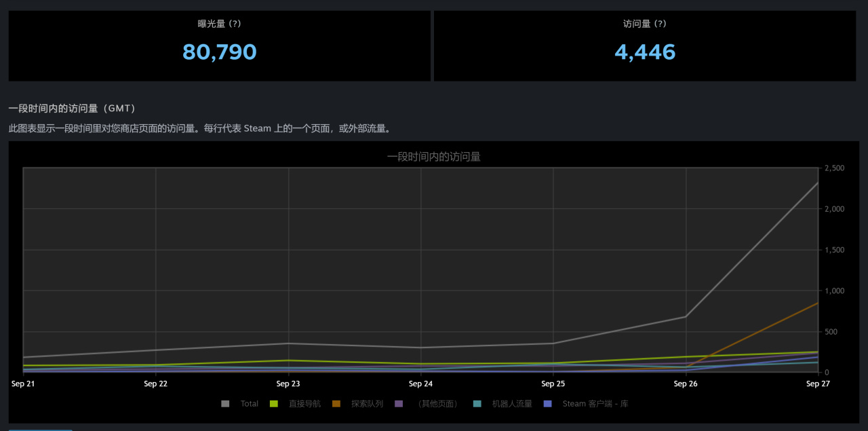Click the Sep 23 x-axis date label
The height and width of the screenshot is (431, 868).
coord(288,383)
